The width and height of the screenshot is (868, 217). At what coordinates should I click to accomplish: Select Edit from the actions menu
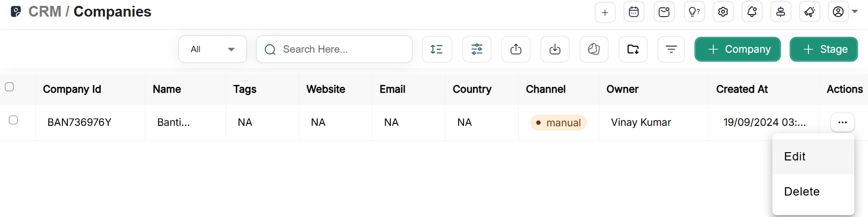click(795, 157)
